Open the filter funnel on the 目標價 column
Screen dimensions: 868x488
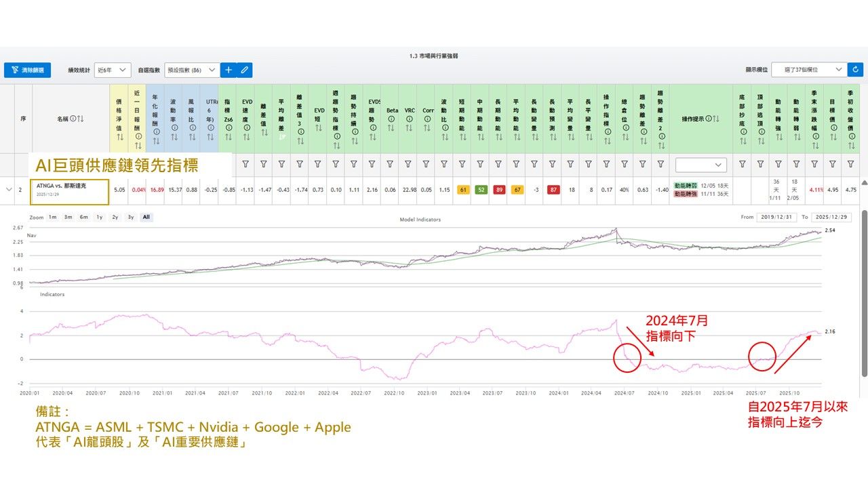[x=833, y=164]
